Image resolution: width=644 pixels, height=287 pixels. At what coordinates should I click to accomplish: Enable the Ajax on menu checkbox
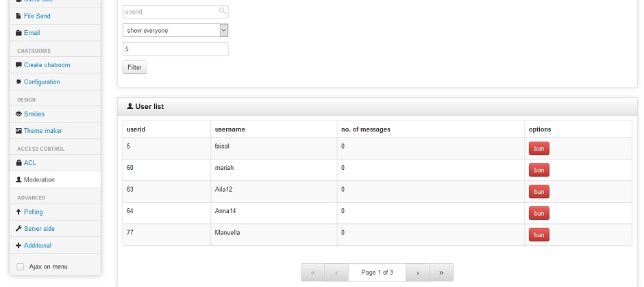pyautogui.click(x=20, y=267)
